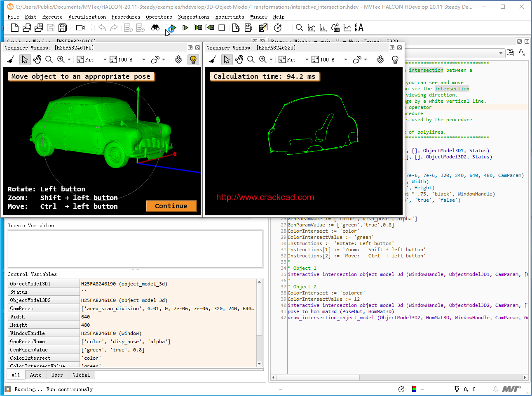Open the Procedures menu
This screenshot has height=396, width=532.
[126, 17]
